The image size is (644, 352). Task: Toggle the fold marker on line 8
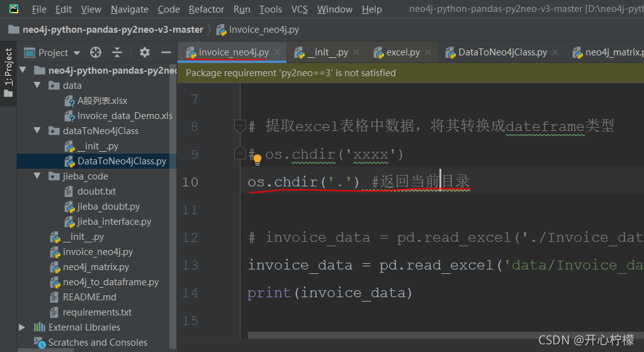[x=240, y=126]
